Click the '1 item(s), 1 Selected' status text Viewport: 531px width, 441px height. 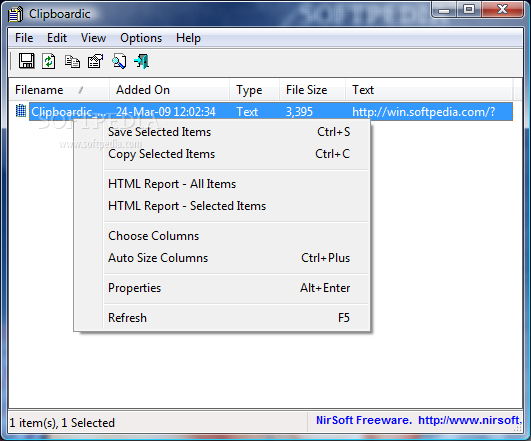point(62,423)
